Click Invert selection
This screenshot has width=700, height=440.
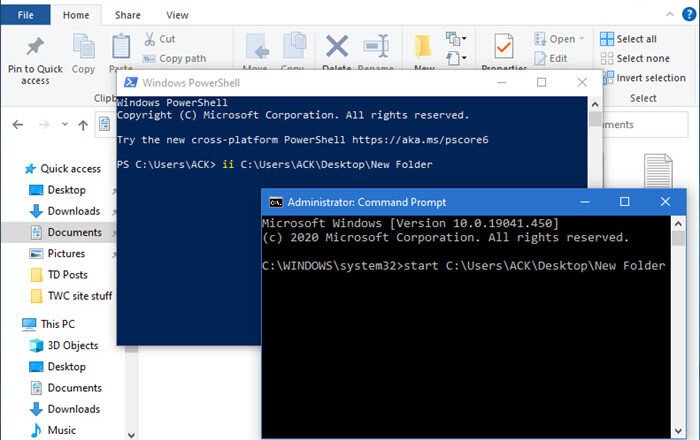[644, 78]
